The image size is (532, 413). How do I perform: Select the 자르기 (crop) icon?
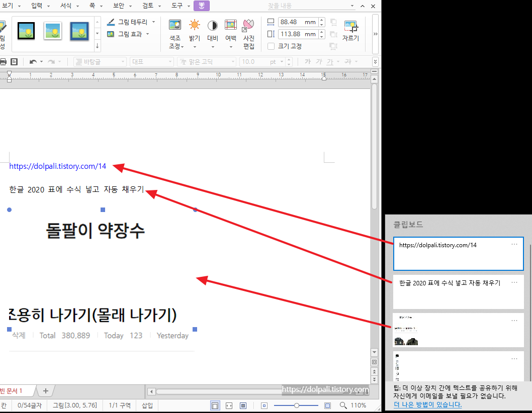(351, 30)
